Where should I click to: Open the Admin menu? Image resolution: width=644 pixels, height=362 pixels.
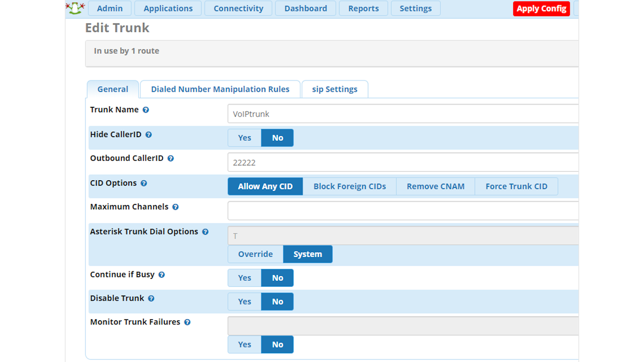pos(110,8)
